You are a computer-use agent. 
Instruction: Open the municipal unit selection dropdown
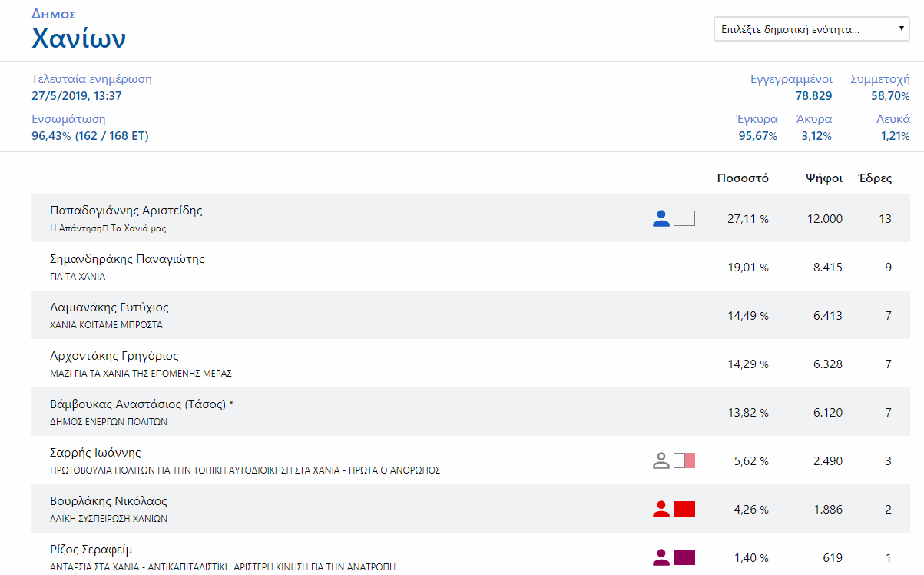tap(812, 30)
